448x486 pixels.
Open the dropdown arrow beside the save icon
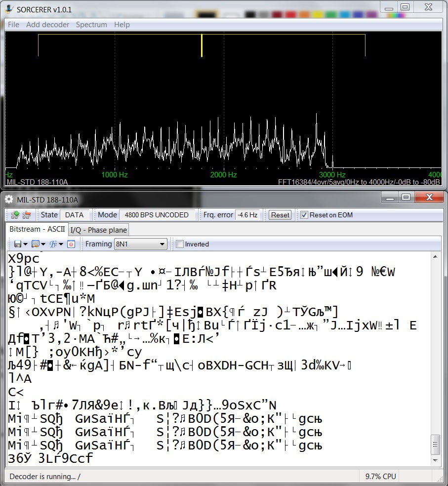click(25, 244)
